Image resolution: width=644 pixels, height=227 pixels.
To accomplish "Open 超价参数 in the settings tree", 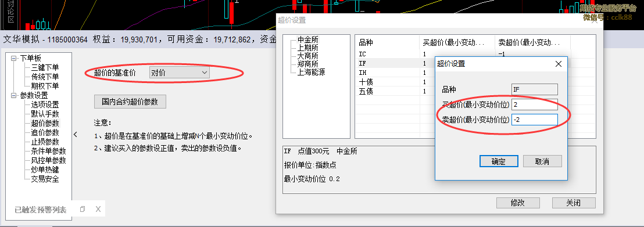I will point(45,123).
